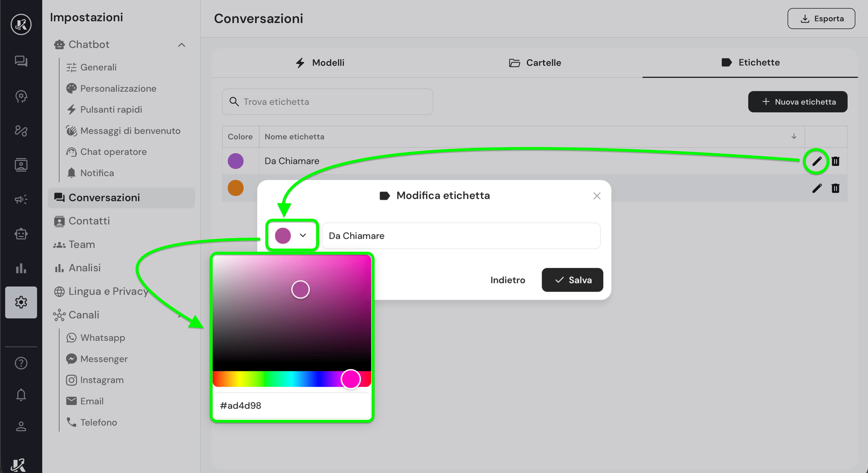Screen dimensions: 868x473
Task: Click the hex color code field
Action: 292,405
